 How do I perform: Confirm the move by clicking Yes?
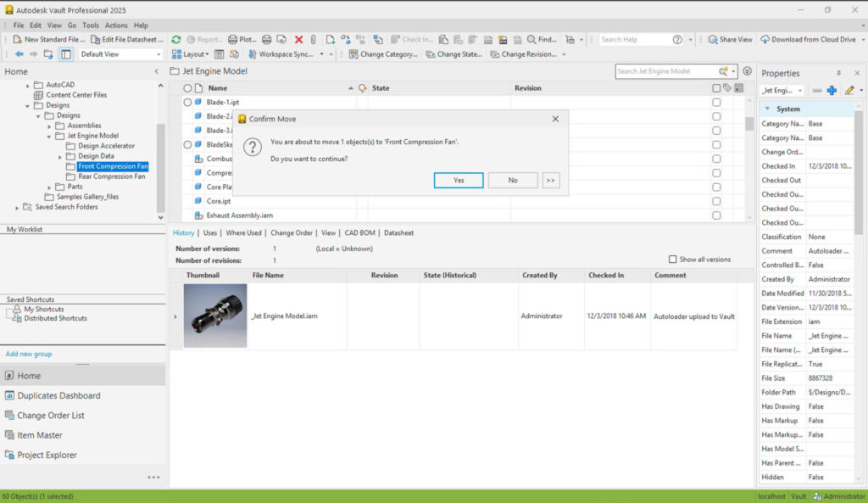coord(458,180)
